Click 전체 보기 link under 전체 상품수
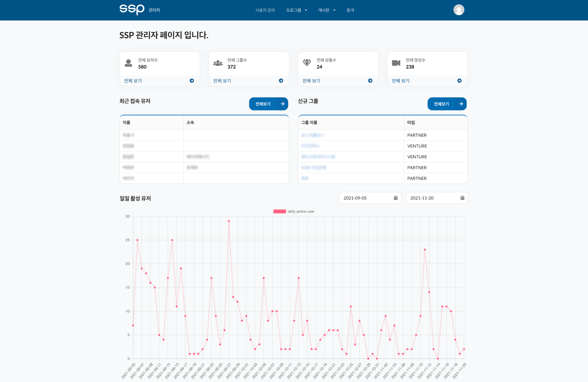The image size is (588, 382). coord(311,81)
